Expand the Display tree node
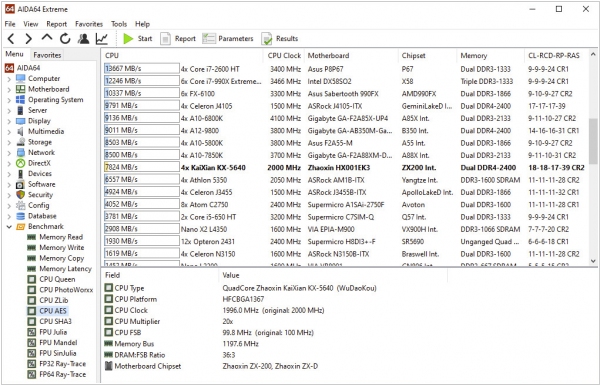Image resolution: width=600 pixels, height=385 pixels. click(9, 121)
